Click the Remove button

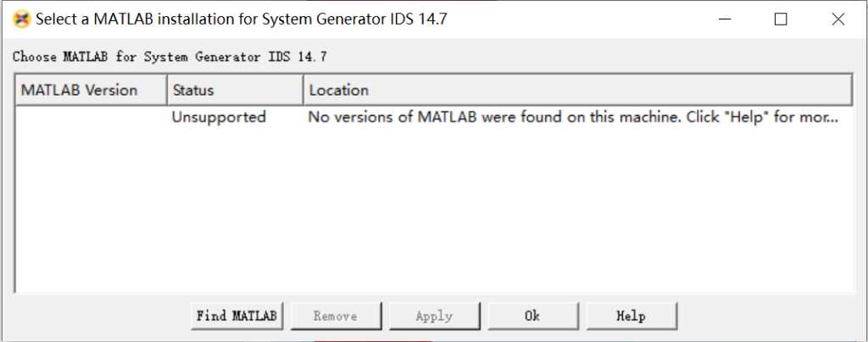[336, 316]
